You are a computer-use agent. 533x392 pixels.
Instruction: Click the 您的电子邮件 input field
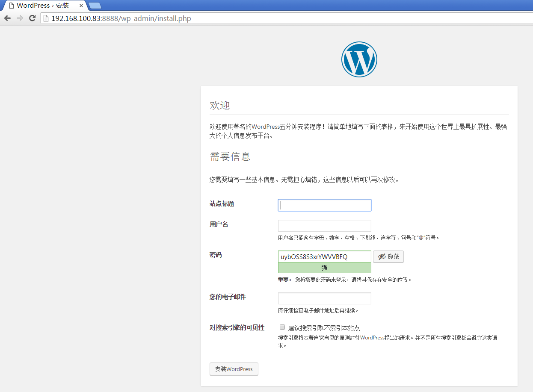point(325,298)
